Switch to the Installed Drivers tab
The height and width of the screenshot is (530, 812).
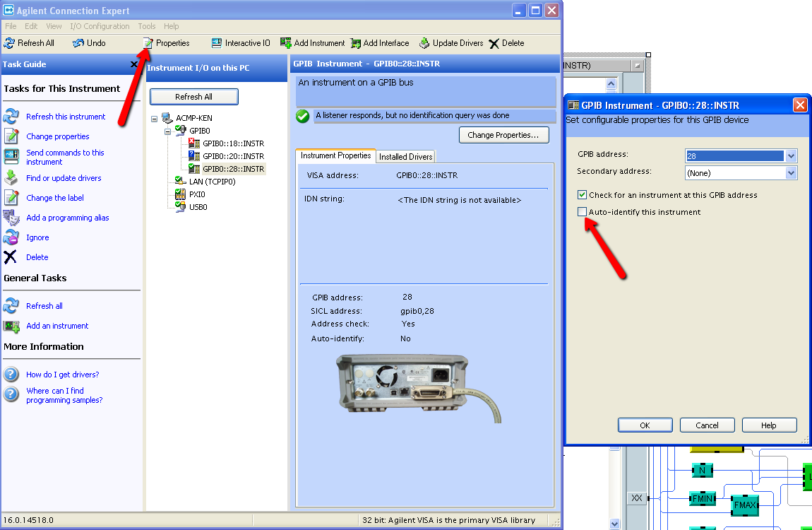click(x=405, y=156)
